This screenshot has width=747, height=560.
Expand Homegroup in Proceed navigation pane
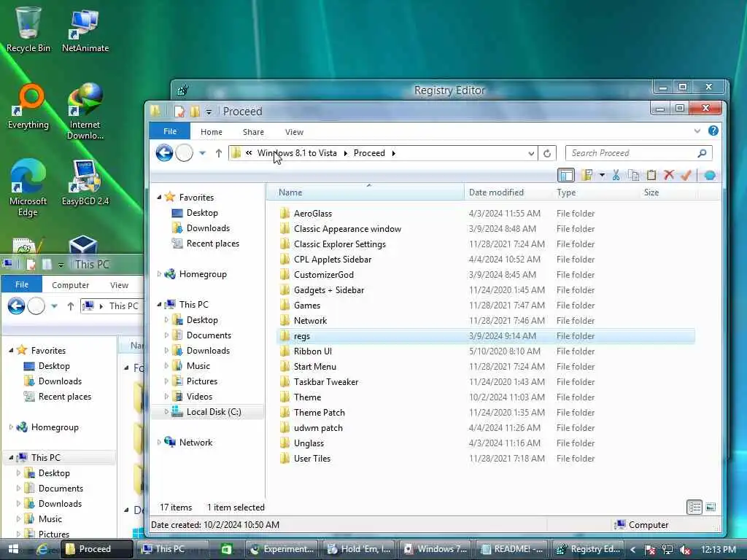pyautogui.click(x=159, y=274)
